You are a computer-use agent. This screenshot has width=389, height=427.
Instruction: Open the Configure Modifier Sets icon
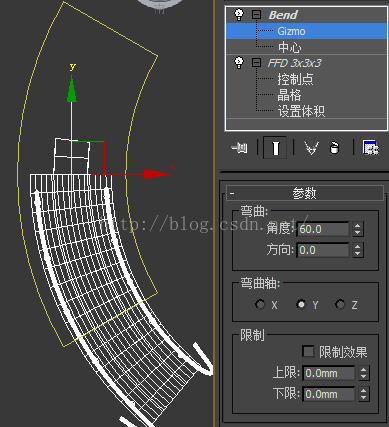coord(371,148)
